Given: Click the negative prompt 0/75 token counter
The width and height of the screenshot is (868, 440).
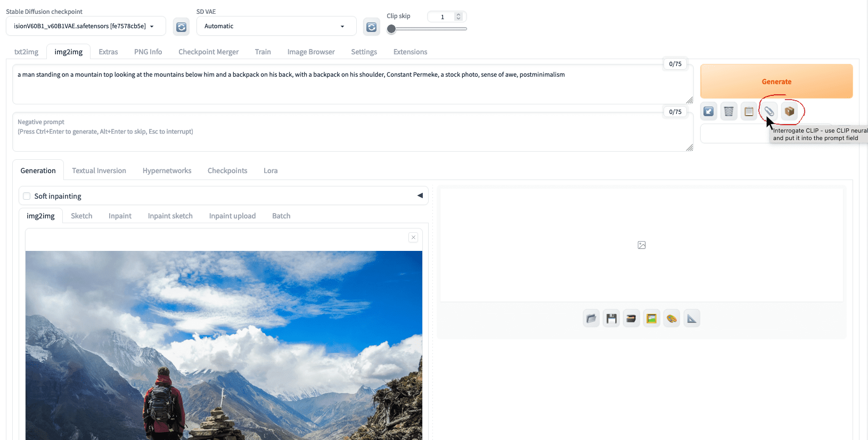Looking at the screenshot, I should pos(675,112).
